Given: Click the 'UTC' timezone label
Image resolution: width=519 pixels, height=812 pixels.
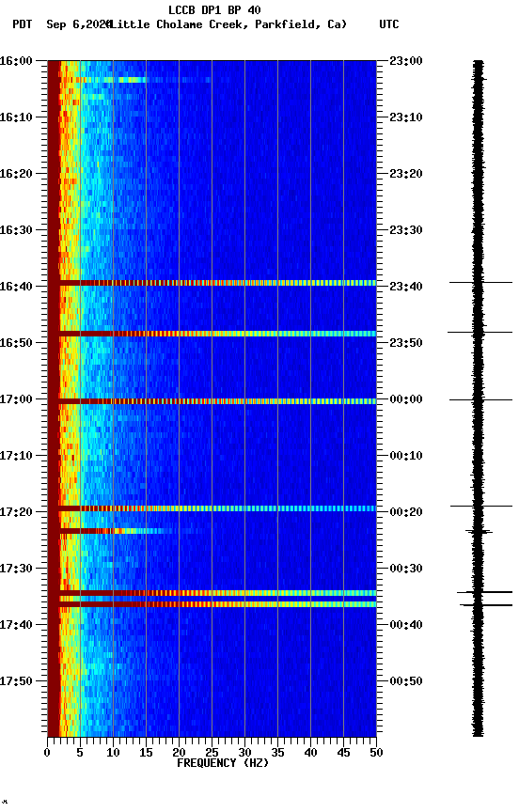Looking at the screenshot, I should [x=389, y=24].
